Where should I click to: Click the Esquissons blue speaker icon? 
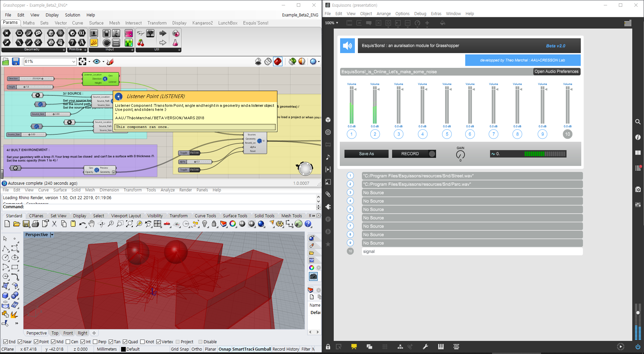[347, 46]
